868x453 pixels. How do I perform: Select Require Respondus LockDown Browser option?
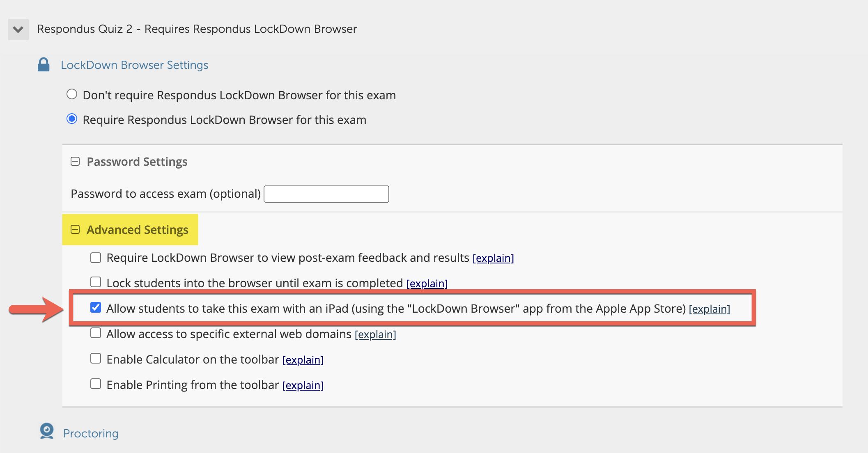pyautogui.click(x=72, y=119)
